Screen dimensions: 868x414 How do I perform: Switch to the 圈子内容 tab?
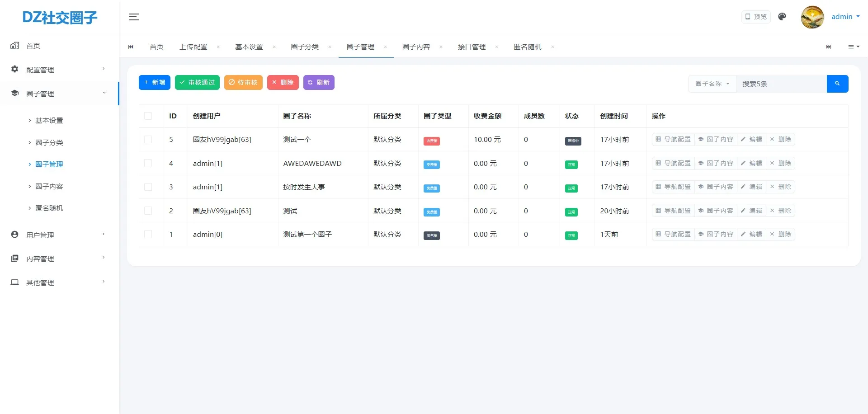(415, 47)
